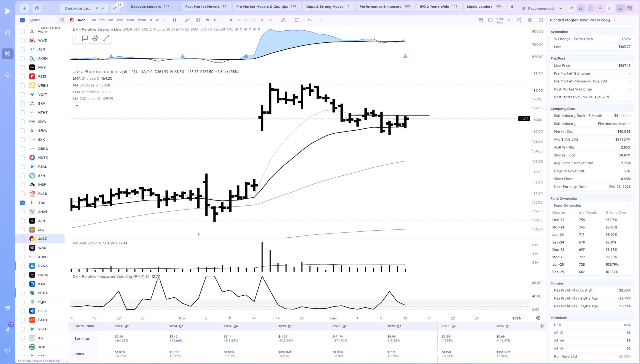Check the CVNA symbol checkbox
The image size is (640, 364).
[22, 266]
